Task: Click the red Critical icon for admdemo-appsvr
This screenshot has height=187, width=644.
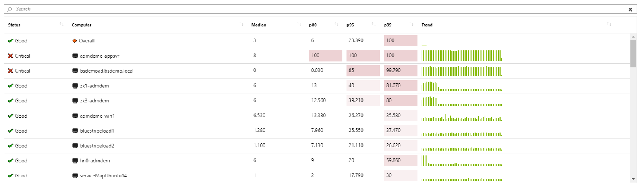Action: 10,56
